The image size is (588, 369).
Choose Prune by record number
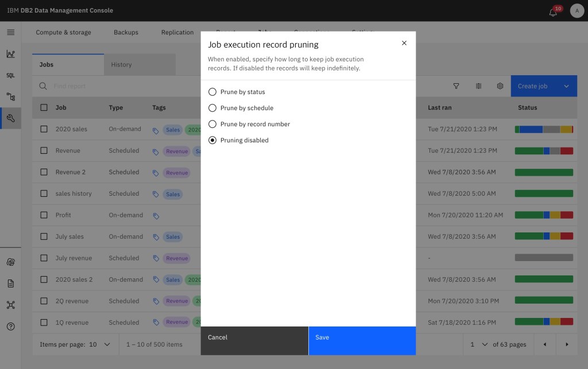[x=212, y=124]
